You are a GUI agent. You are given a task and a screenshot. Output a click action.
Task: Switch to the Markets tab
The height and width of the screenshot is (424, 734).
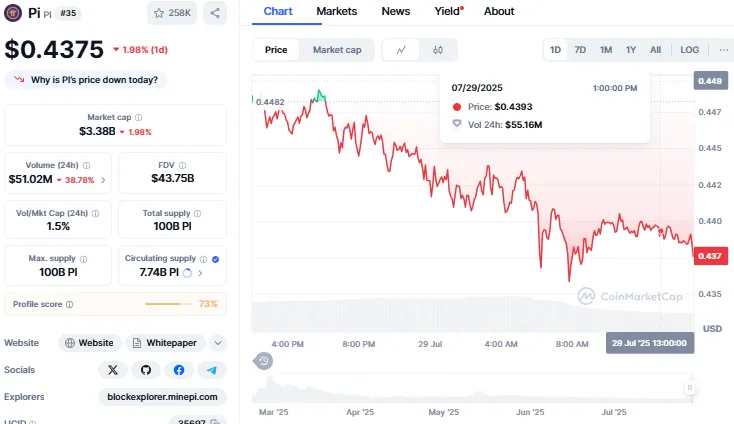click(337, 11)
